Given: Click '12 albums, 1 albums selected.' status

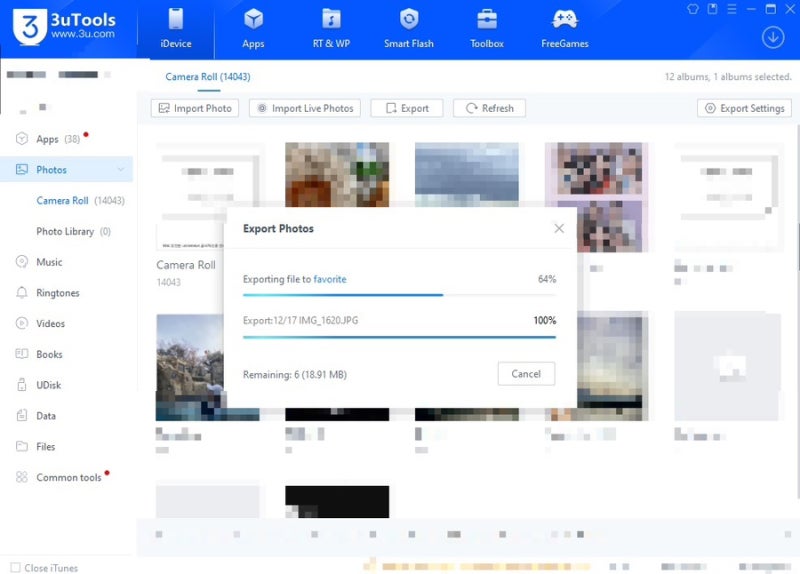Looking at the screenshot, I should click(x=728, y=77).
